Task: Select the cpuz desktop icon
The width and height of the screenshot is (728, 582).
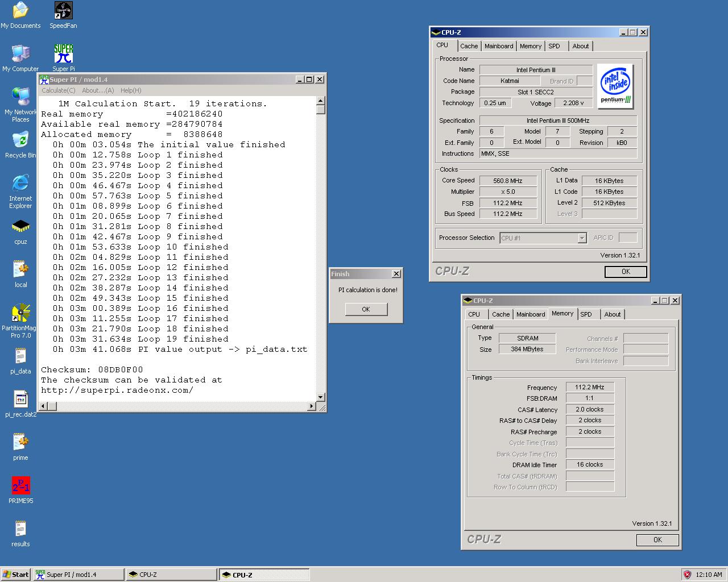Action: (20, 231)
